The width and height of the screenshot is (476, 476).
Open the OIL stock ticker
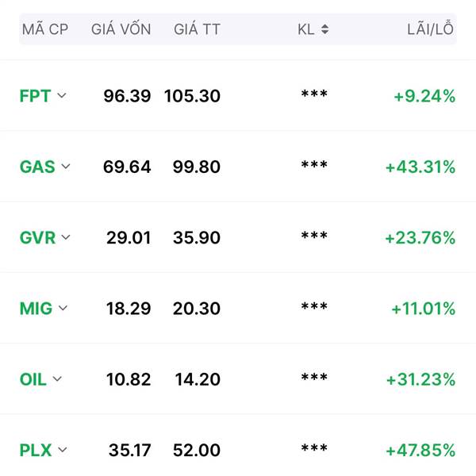point(33,379)
